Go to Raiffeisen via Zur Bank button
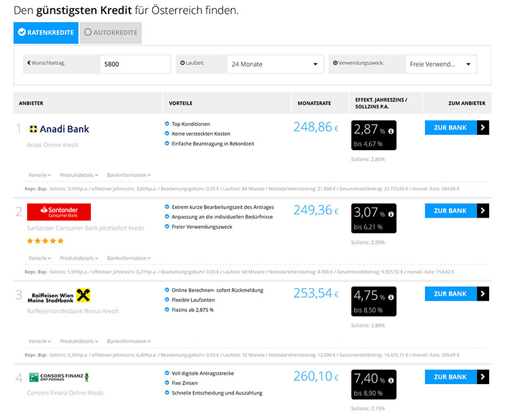The image size is (505, 420). [x=456, y=293]
